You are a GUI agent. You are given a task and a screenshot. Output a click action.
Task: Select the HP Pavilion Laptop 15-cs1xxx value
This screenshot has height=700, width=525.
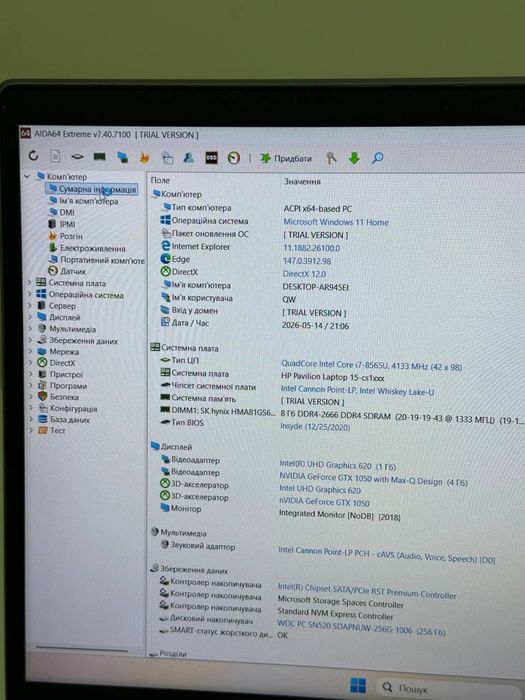pyautogui.click(x=333, y=377)
